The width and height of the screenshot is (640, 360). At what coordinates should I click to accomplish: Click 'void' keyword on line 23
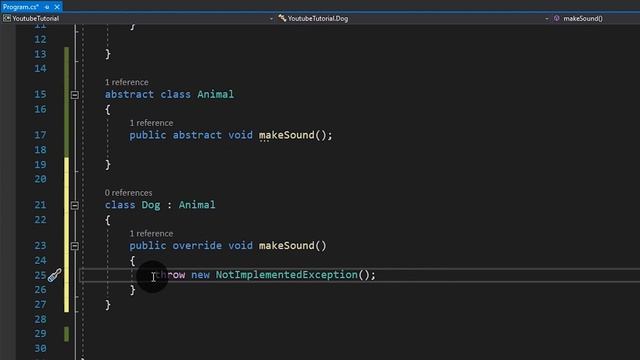[240, 246]
